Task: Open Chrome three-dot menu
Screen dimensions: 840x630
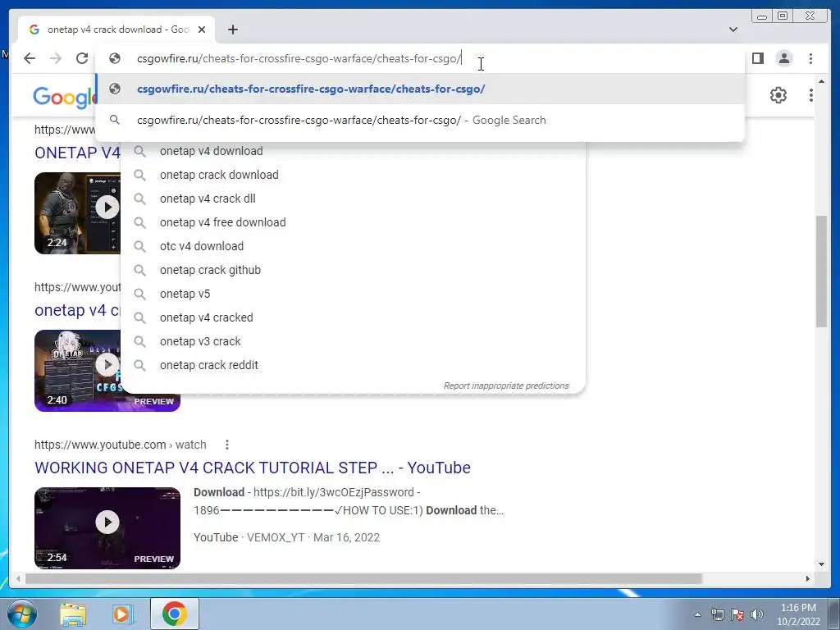Action: pos(811,58)
